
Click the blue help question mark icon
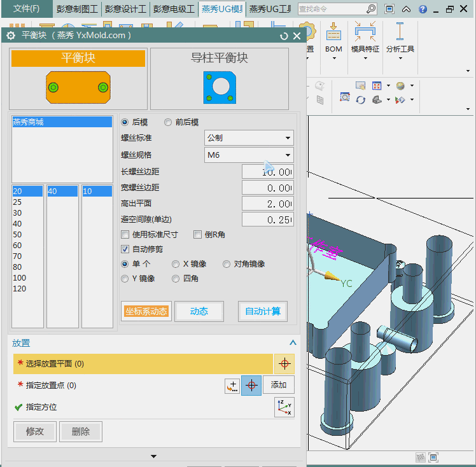pyautogui.click(x=423, y=10)
